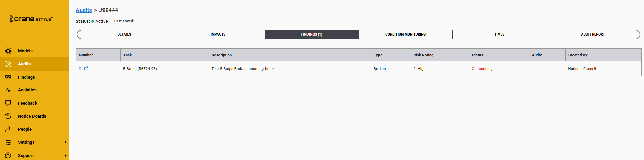Click the Support question mark icon
Image resolution: width=644 pixels, height=160 pixels.
[8, 155]
